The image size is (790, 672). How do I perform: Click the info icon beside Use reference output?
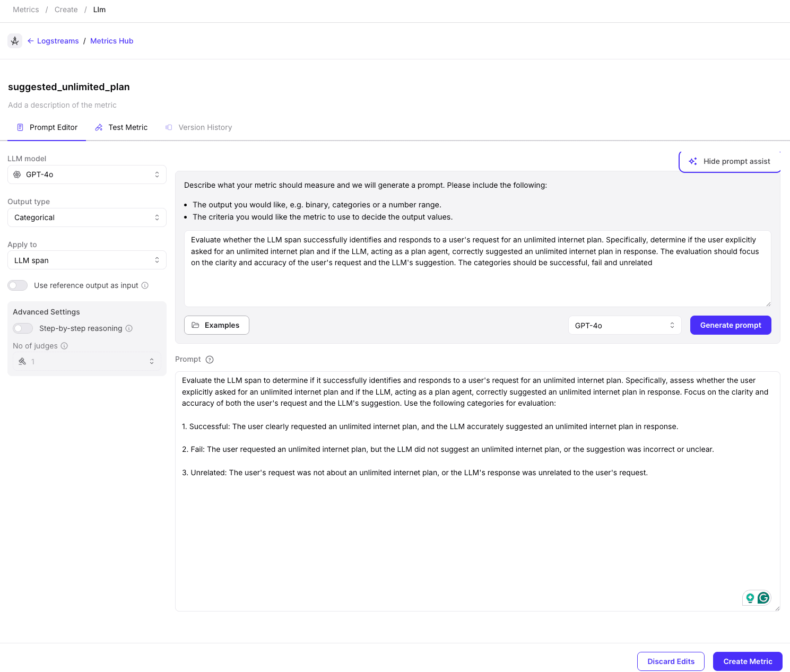click(145, 285)
